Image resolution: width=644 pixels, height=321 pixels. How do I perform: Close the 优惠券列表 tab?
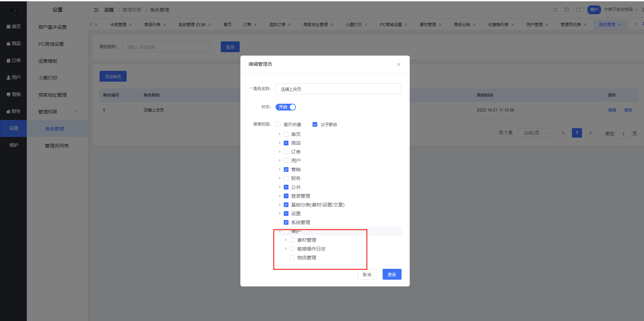click(513, 24)
